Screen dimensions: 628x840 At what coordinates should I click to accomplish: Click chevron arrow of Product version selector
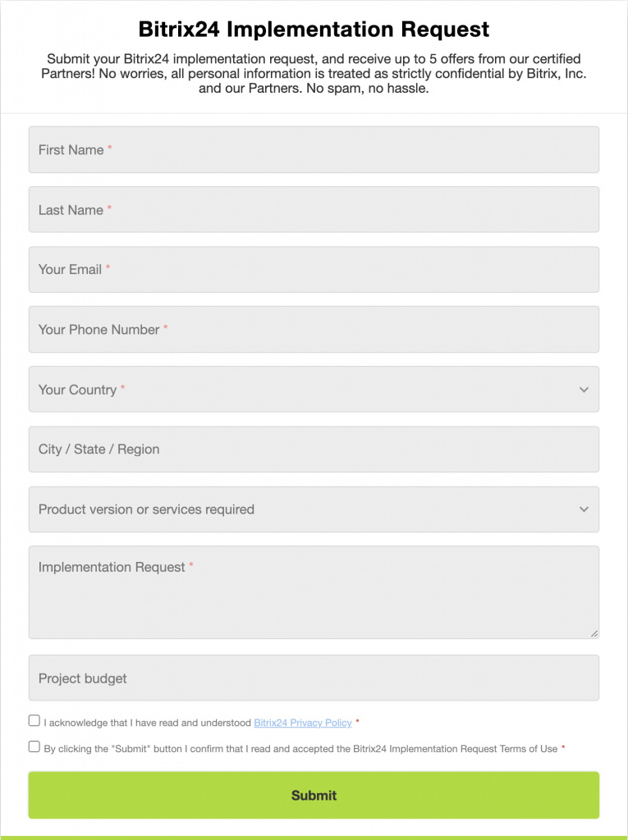pos(584,509)
